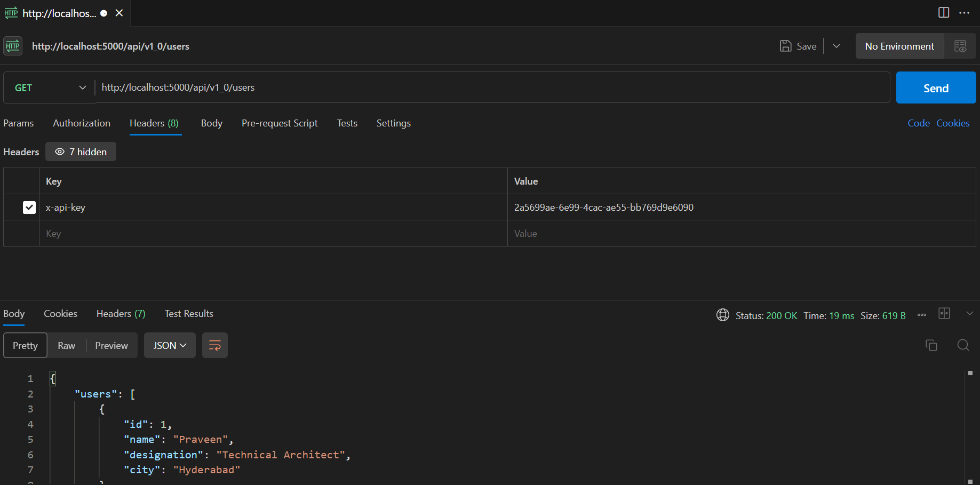Select the response Body tab
980x485 pixels.
click(14, 314)
